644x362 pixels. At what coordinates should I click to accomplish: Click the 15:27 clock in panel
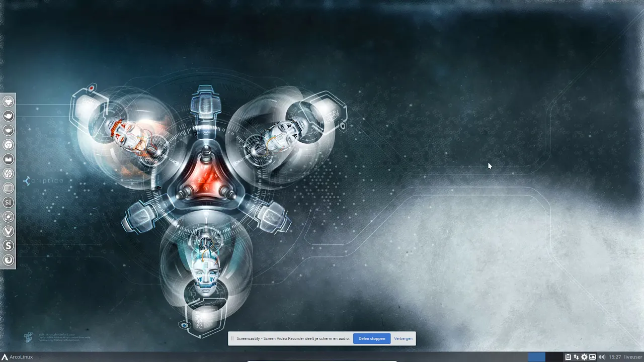pyautogui.click(x=614, y=357)
